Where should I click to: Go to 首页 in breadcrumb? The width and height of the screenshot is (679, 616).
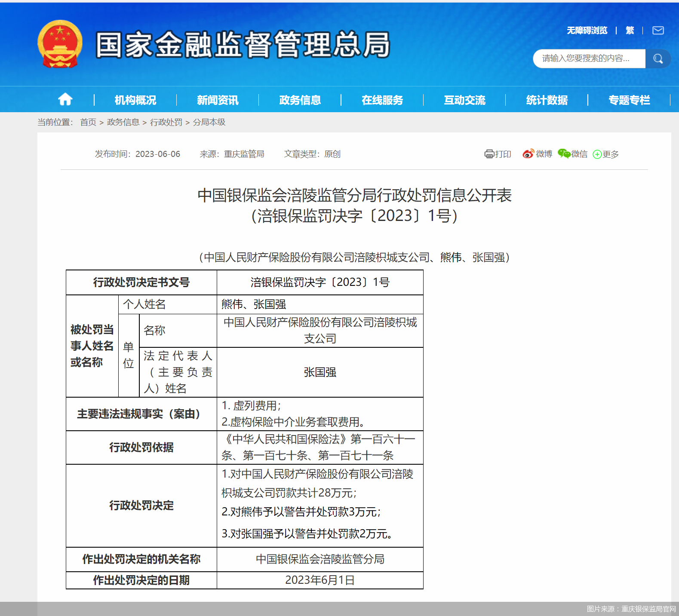click(88, 122)
